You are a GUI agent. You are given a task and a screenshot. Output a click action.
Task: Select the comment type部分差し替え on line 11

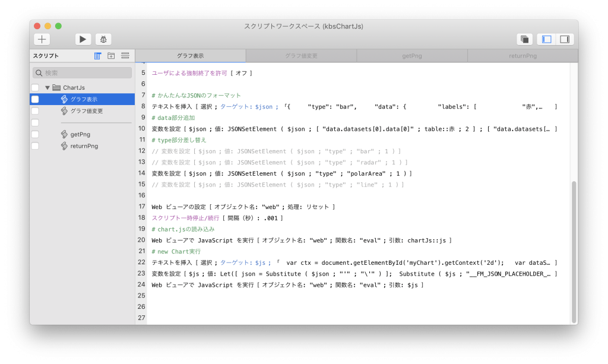179,140
